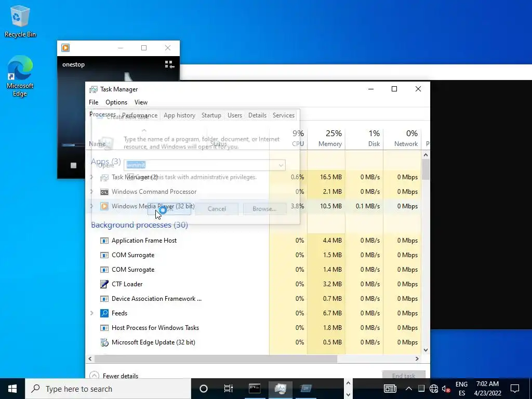Click the Background processes (30) header
This screenshot has width=532, height=399.
tap(139, 225)
